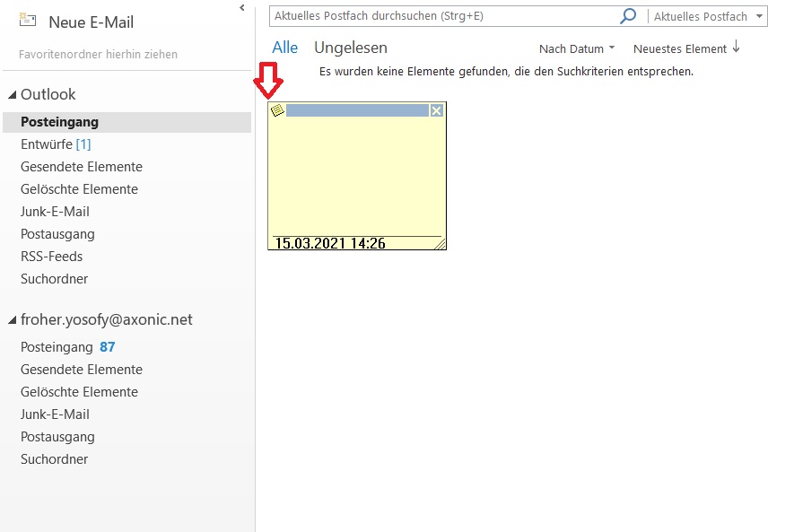
Task: Close the yellow sticky note
Action: pyautogui.click(x=437, y=110)
